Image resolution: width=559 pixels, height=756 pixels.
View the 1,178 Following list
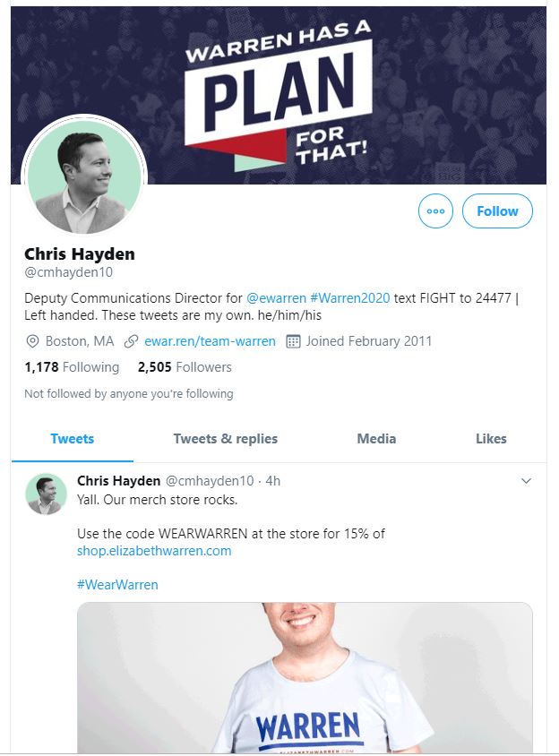[x=72, y=367]
